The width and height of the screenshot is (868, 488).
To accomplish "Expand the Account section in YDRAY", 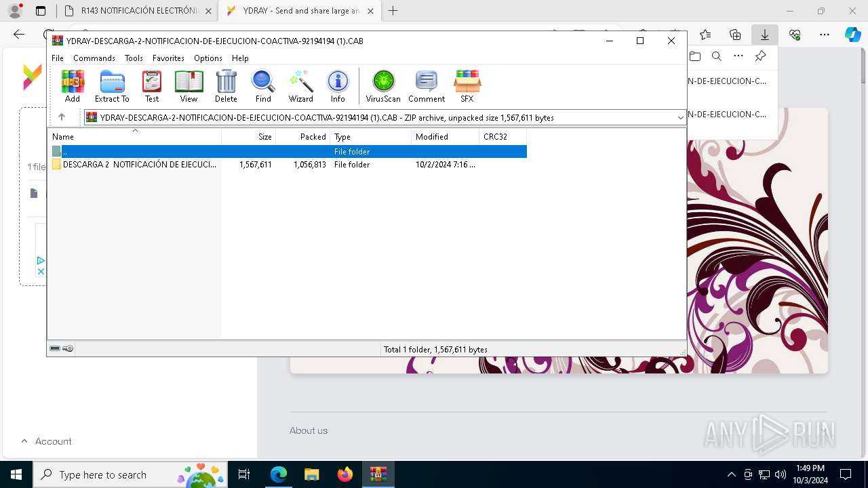I will (46, 441).
